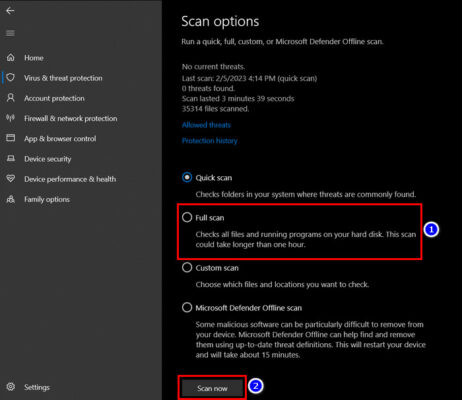This screenshot has width=462, height=400.
Task: Click the Firewall & network protection antenna icon
Action: (11, 118)
